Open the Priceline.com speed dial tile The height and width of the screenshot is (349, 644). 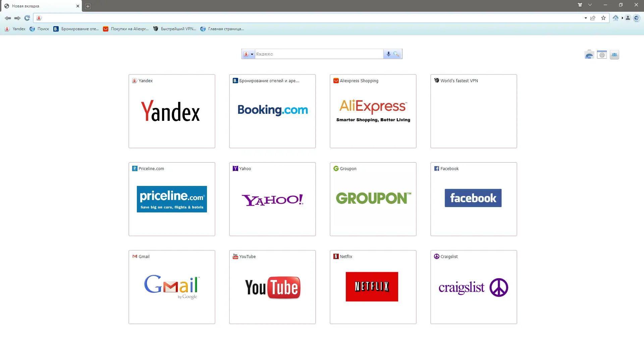pos(172,199)
